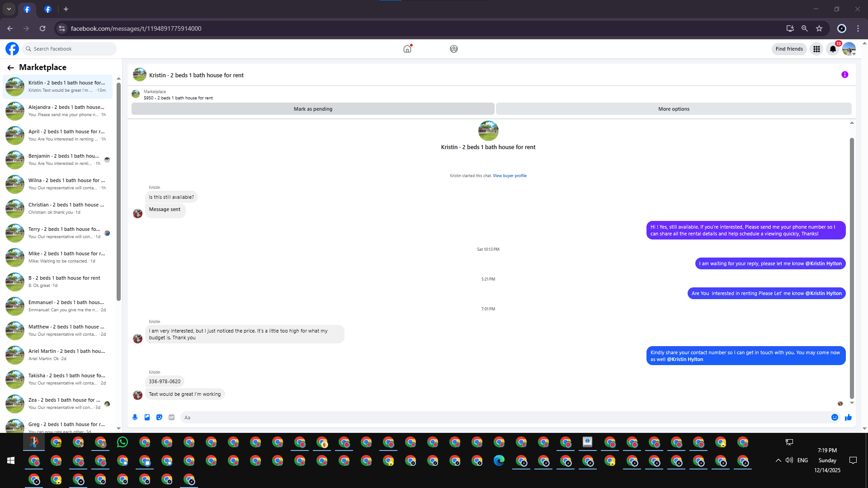Switch to the second Facebook browser tab

[48, 9]
